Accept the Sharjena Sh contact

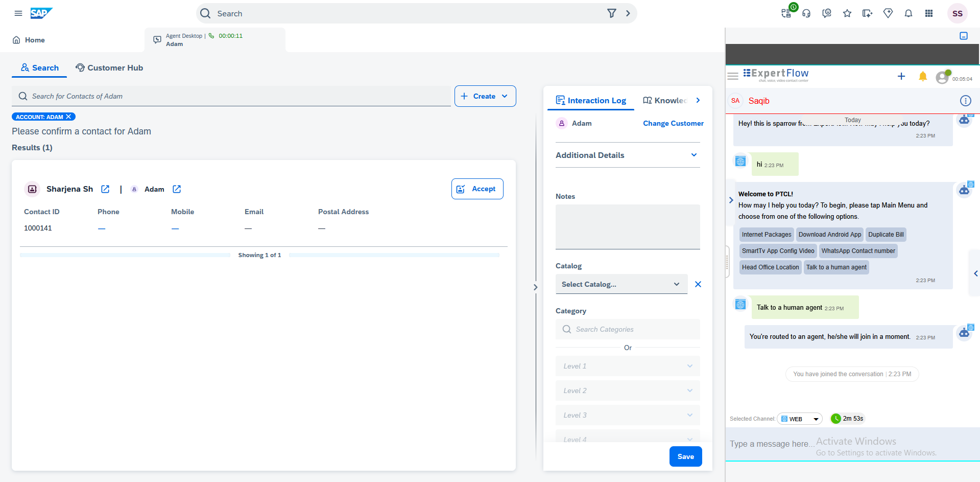477,189
